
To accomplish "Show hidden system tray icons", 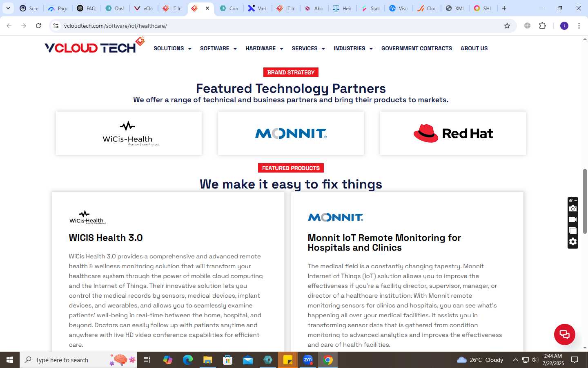I will [515, 360].
